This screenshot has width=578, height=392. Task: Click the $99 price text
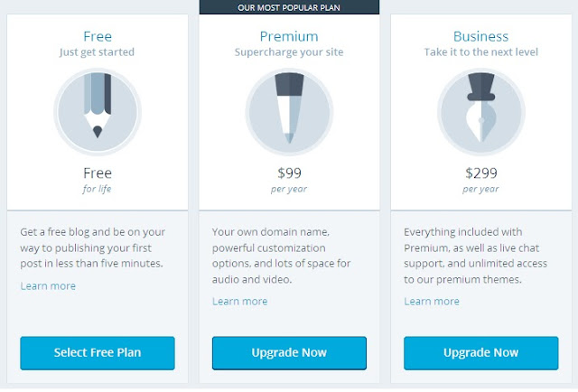tap(289, 173)
